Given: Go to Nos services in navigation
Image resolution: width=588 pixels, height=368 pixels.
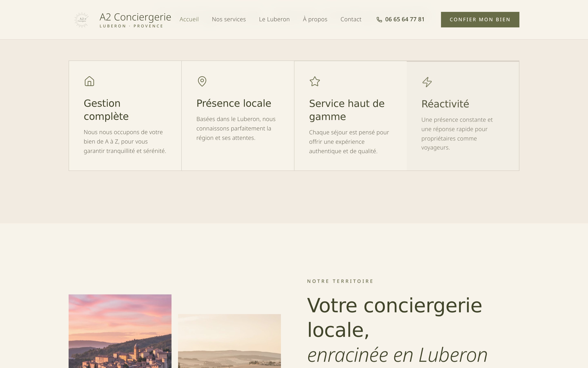Looking at the screenshot, I should tap(229, 19).
